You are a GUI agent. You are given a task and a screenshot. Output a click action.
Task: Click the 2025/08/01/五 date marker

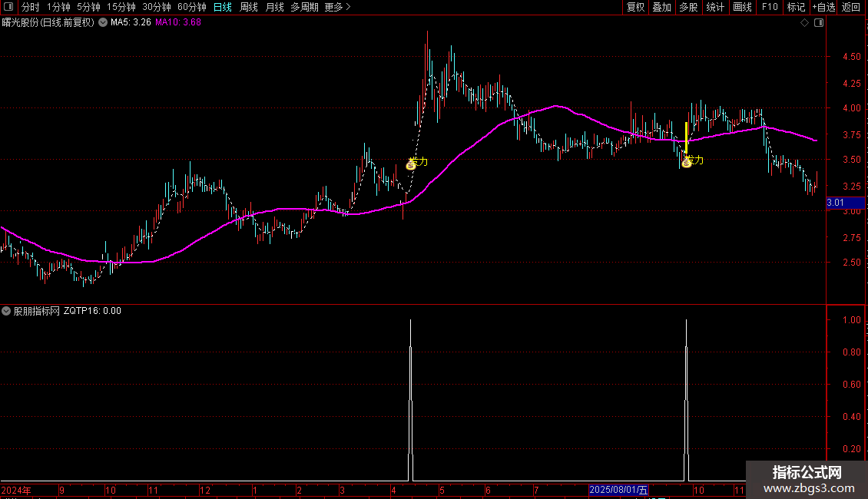[618, 490]
